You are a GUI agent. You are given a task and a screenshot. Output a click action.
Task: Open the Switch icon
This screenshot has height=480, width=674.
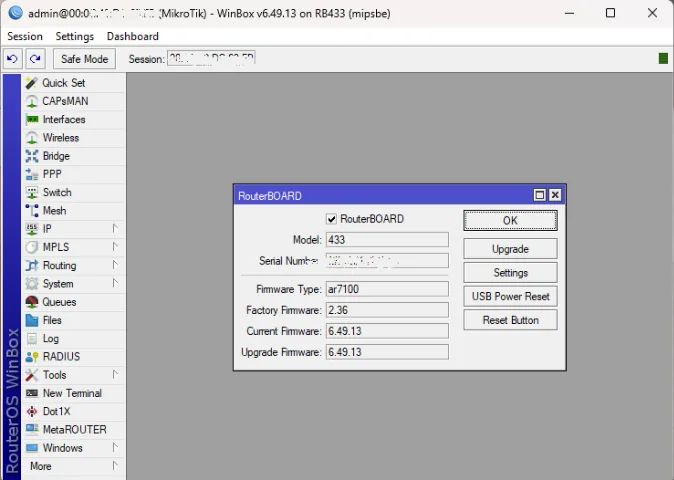pos(31,193)
